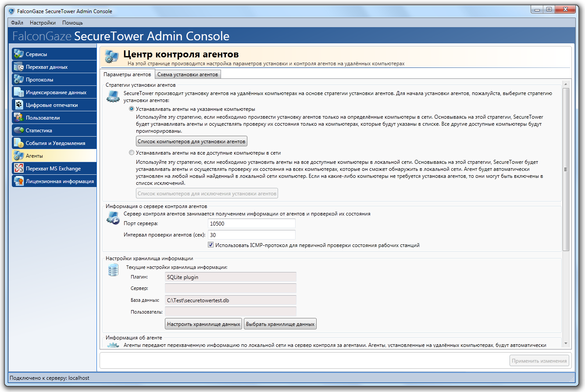This screenshot has width=585, height=392.
Task: Focus the Интервал проверки агентов field
Action: 252,235
